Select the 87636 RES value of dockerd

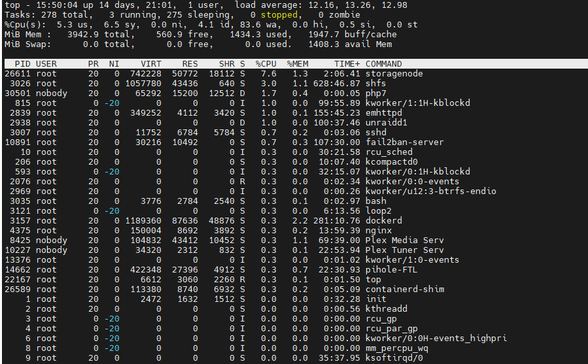coord(185,220)
